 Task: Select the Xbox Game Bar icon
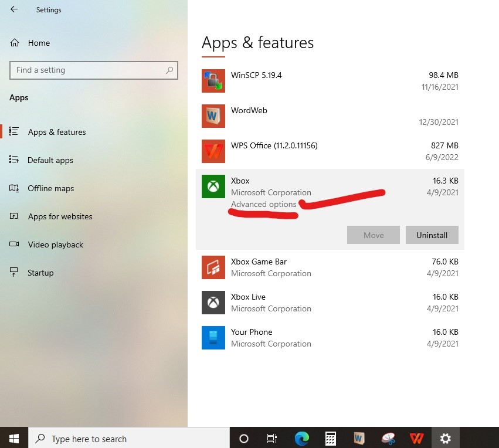pyautogui.click(x=213, y=267)
